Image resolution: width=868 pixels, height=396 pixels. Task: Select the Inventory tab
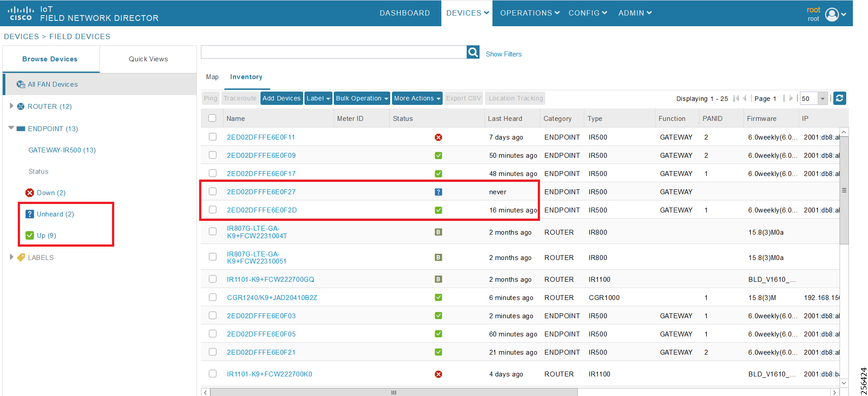click(x=246, y=77)
